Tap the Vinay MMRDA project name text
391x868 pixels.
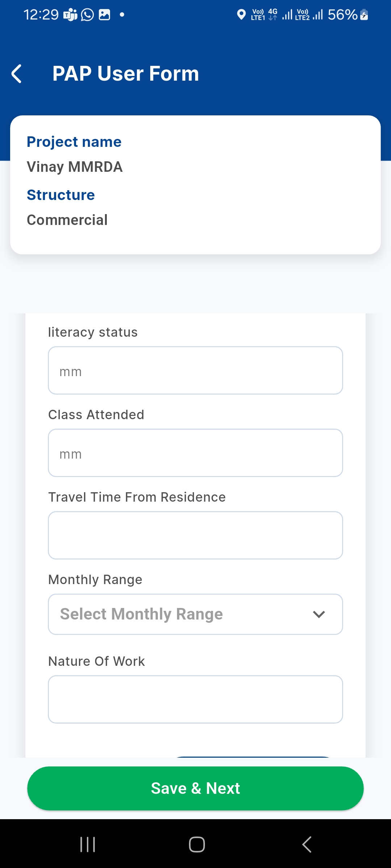(x=75, y=167)
